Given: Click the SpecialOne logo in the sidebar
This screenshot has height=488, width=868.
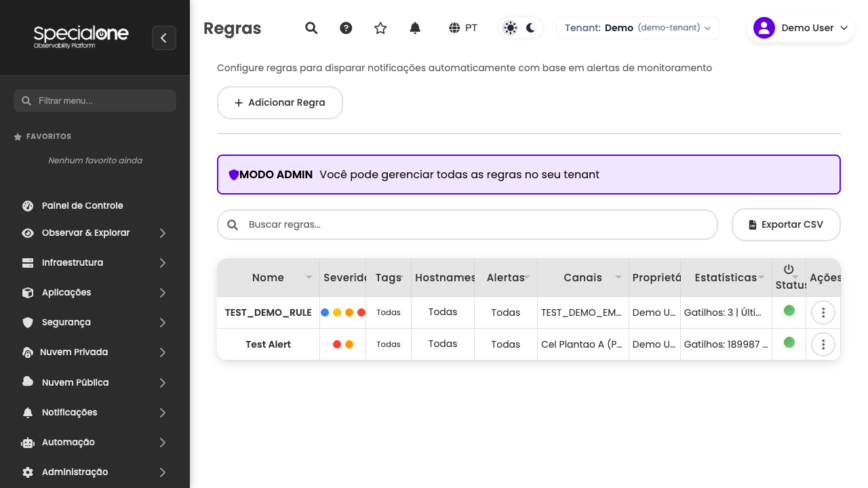Looking at the screenshot, I should coord(81,37).
